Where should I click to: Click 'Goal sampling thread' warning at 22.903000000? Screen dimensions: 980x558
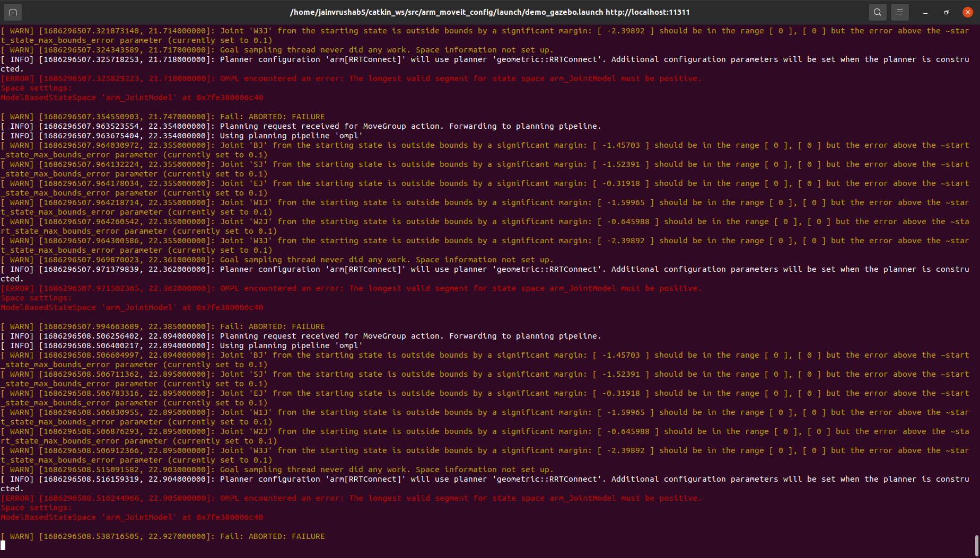pyautogui.click(x=277, y=470)
